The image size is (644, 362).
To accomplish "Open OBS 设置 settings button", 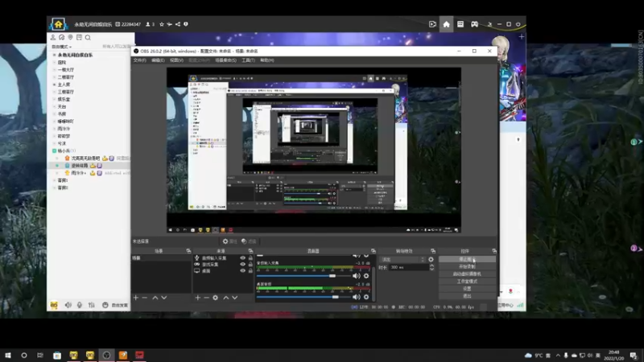I will coord(467,289).
